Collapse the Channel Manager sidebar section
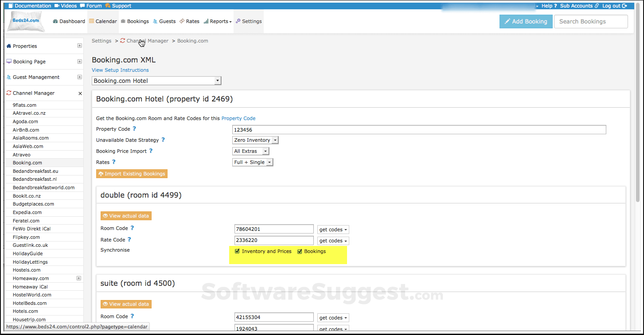 80,93
